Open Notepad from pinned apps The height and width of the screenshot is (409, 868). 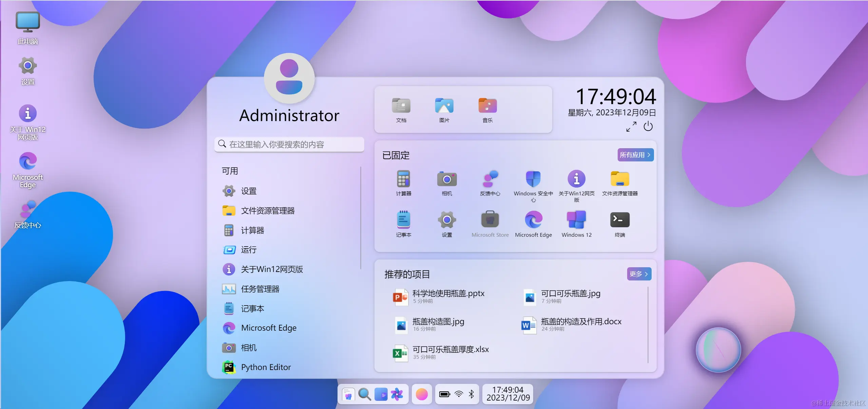click(403, 220)
